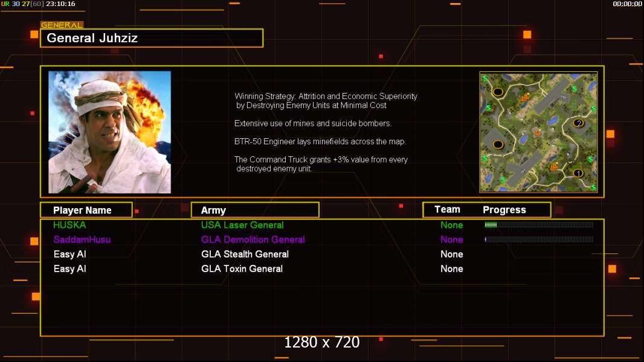Click the supply dollar icon in minimap's upper-right area
The width and height of the screenshot is (644, 362).
click(574, 89)
